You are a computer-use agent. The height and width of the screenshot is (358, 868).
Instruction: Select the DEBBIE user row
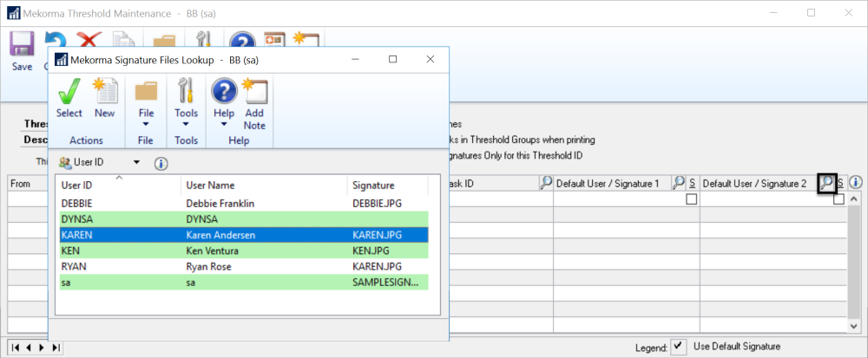tap(244, 204)
